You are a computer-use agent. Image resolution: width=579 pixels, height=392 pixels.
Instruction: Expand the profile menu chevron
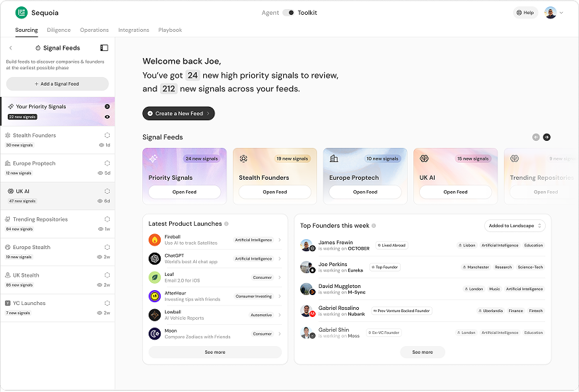coord(561,13)
